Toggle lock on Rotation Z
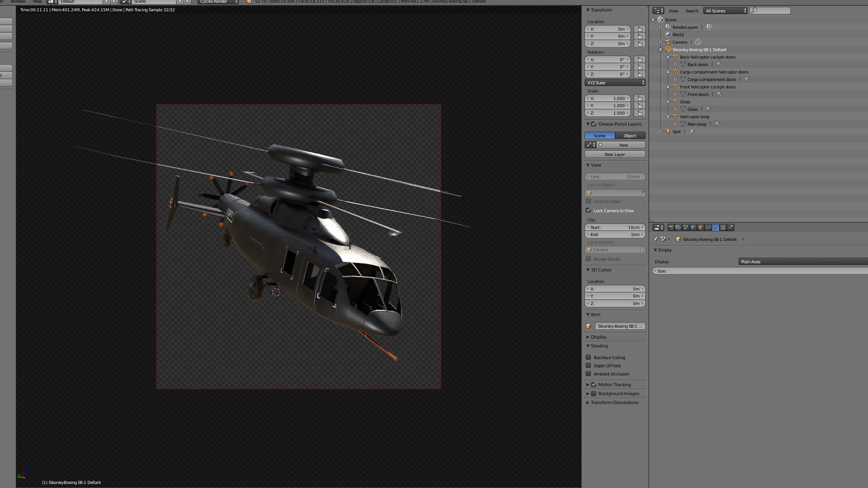Viewport: 868px width, 488px height. tap(640, 74)
